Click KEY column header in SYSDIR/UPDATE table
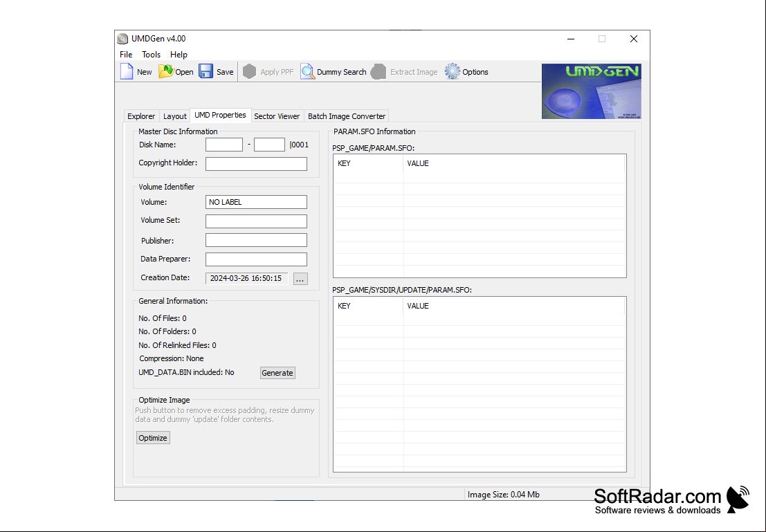The height and width of the screenshot is (532, 766). coord(368,306)
